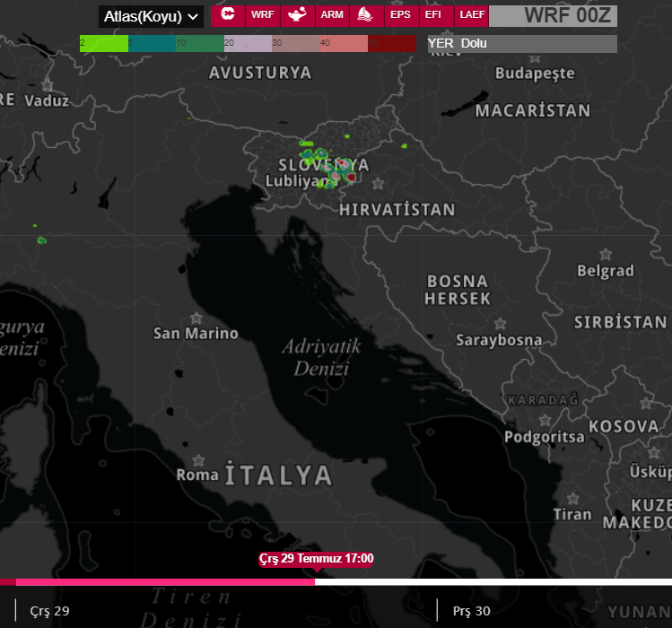Pick the teal 5 legend swatch
672x628 pixels.
[x=152, y=44]
